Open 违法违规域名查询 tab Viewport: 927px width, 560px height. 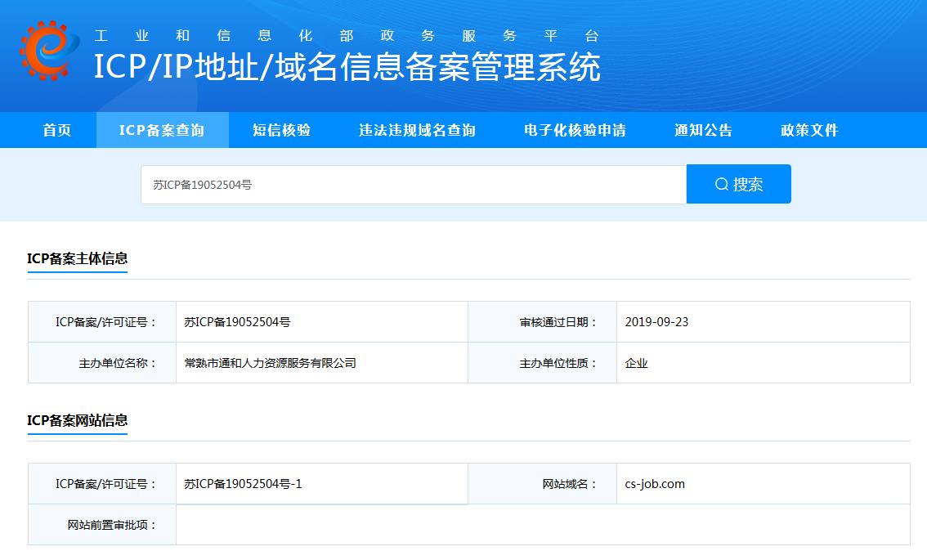coord(418,130)
